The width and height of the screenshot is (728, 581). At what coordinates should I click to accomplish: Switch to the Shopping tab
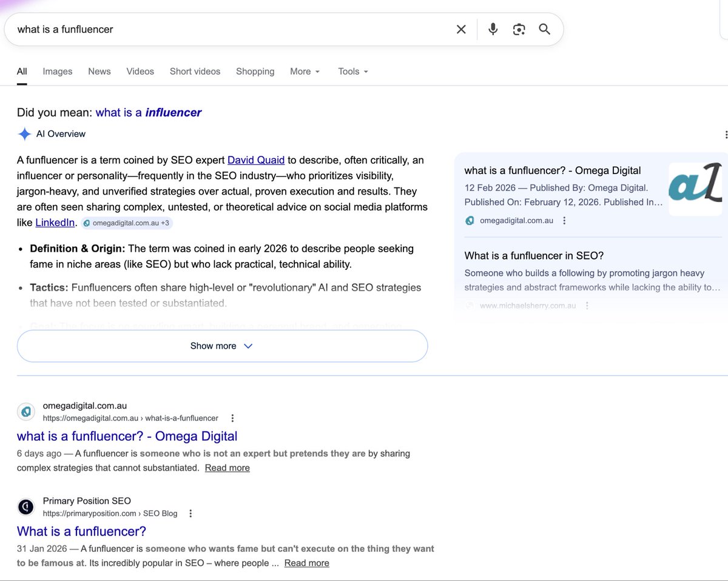[x=255, y=72]
